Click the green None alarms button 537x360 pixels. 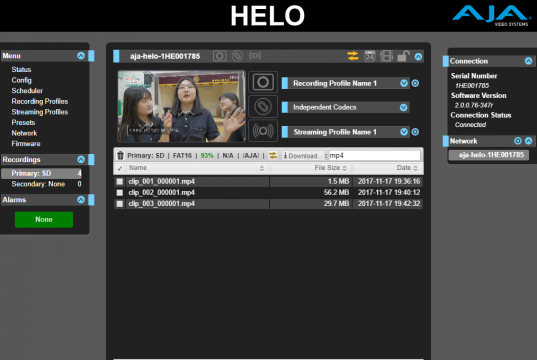click(x=44, y=220)
